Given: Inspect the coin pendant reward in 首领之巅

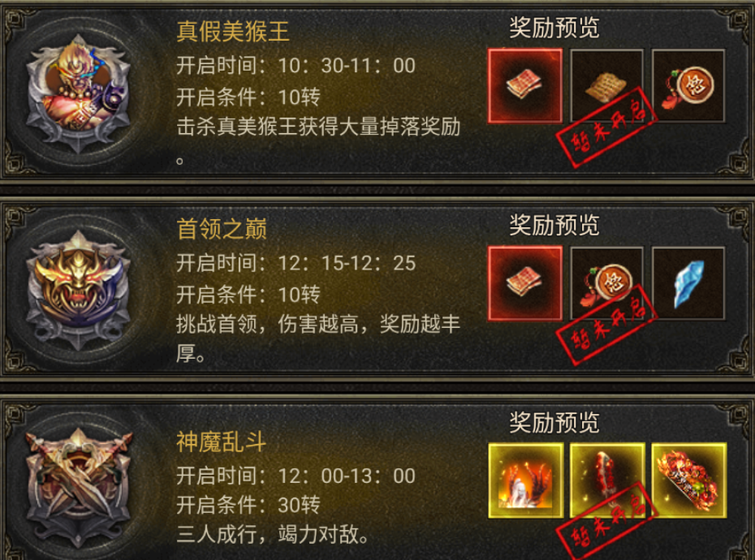Looking at the screenshot, I should (x=606, y=283).
